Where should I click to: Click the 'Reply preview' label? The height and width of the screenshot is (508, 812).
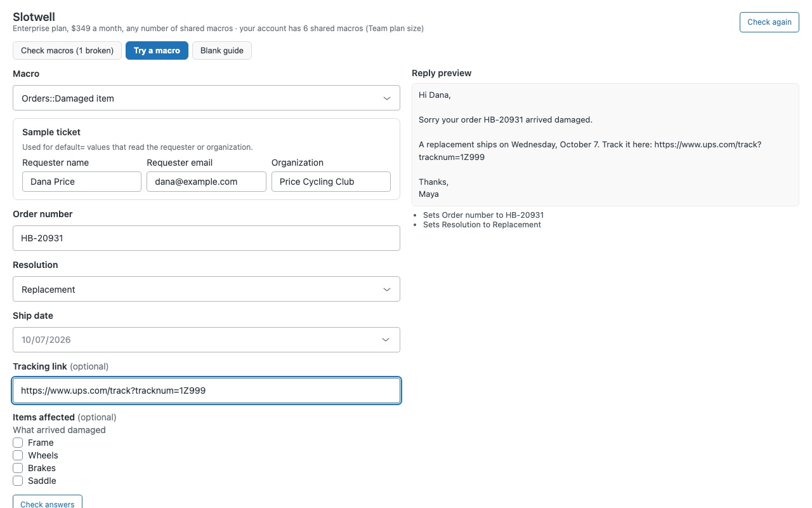[442, 73]
